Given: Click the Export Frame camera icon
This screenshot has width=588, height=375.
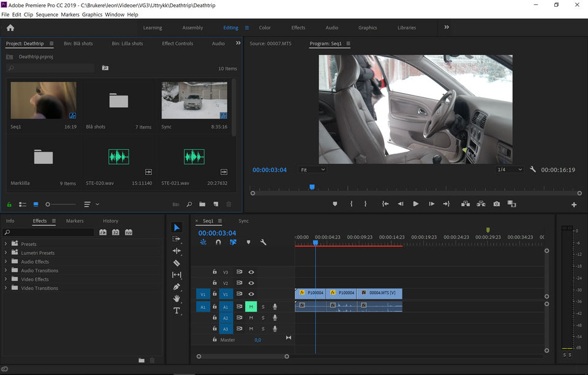Looking at the screenshot, I should [x=496, y=204].
